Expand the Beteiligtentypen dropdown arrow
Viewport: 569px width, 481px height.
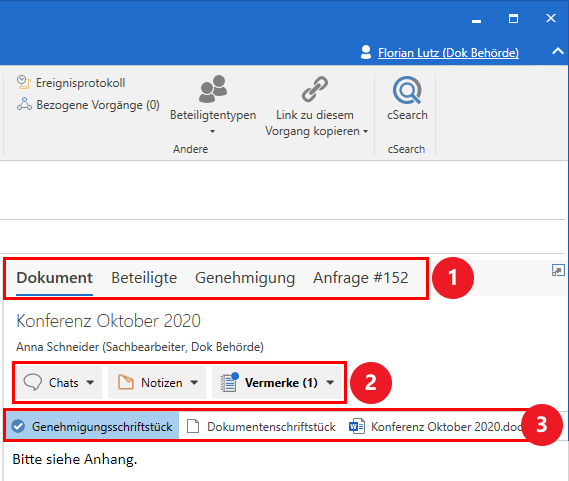click(213, 131)
